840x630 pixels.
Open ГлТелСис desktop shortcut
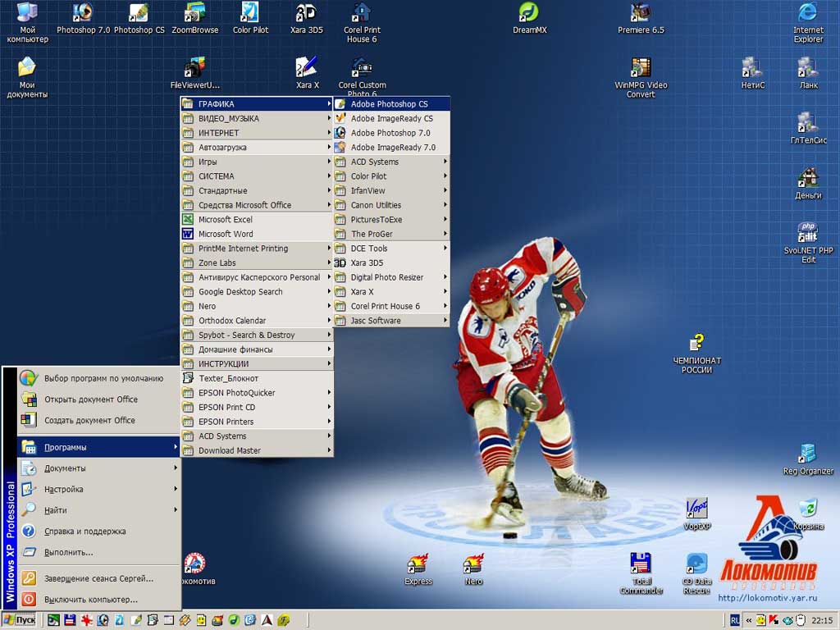pyautogui.click(x=808, y=129)
